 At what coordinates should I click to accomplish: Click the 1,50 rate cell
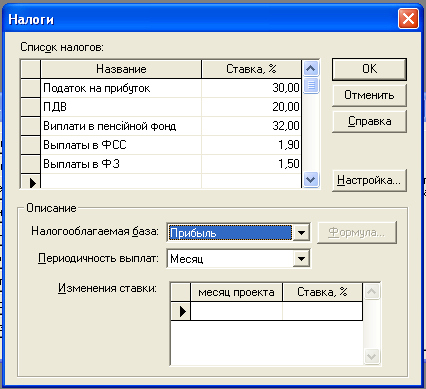point(251,164)
